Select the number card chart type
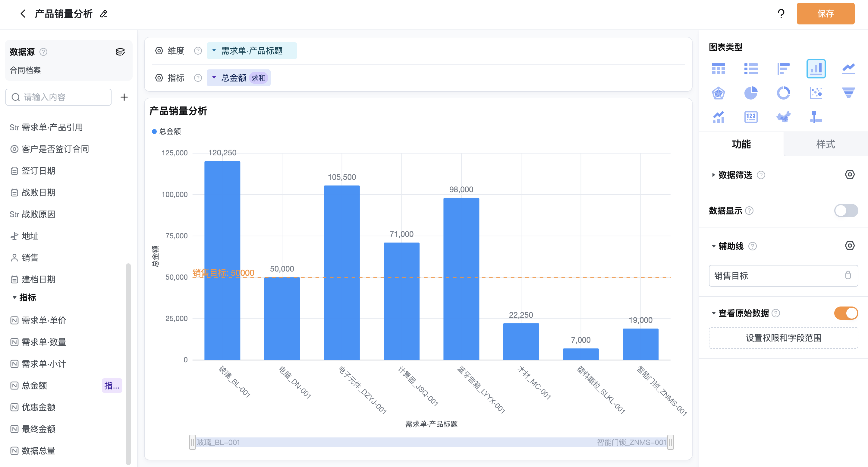The width and height of the screenshot is (868, 467). coord(751,117)
